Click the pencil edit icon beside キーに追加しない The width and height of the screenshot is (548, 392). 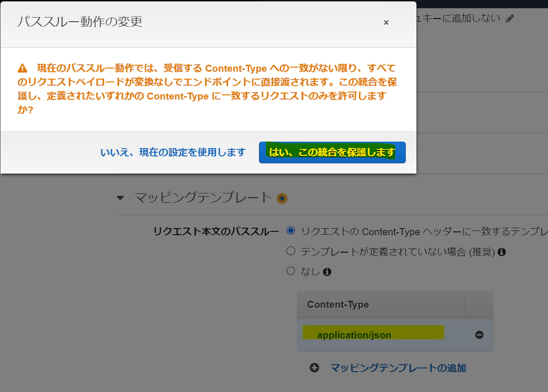[x=510, y=19]
